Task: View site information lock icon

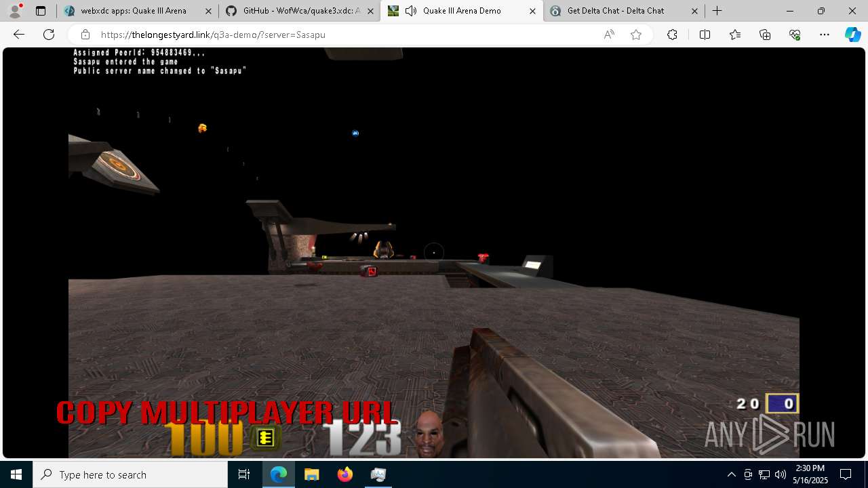Action: click(85, 35)
